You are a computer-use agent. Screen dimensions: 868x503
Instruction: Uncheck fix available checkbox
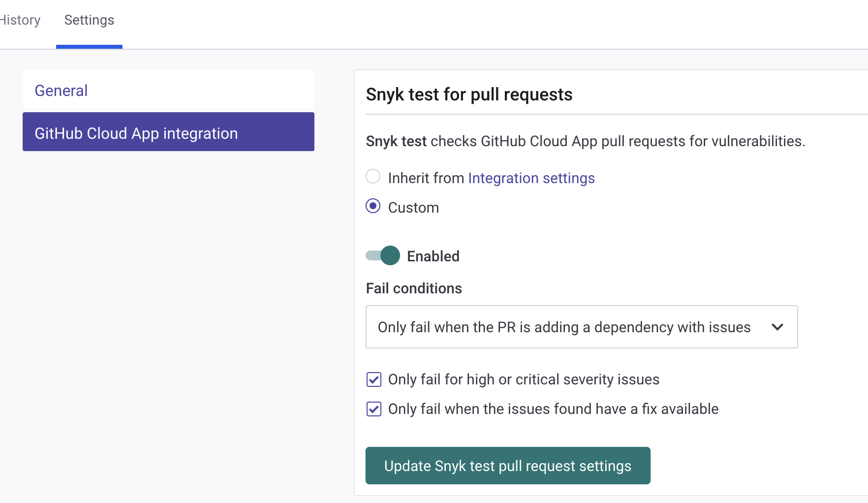pyautogui.click(x=374, y=409)
